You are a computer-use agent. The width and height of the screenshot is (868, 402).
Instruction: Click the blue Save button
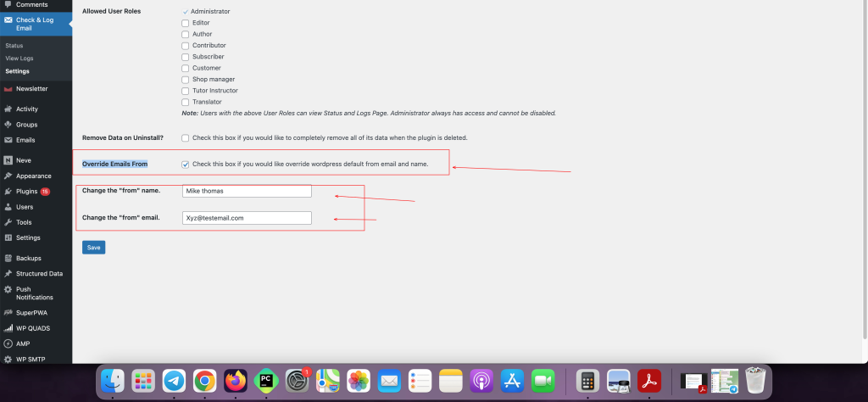pos(93,248)
